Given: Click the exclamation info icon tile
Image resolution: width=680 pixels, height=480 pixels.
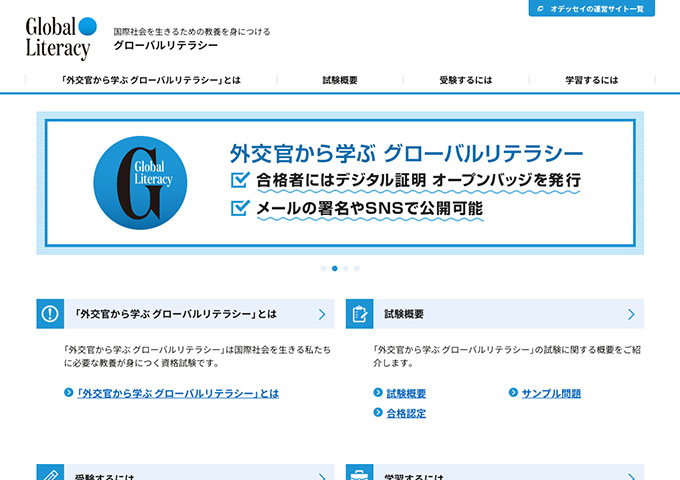Looking at the screenshot, I should point(50,313).
